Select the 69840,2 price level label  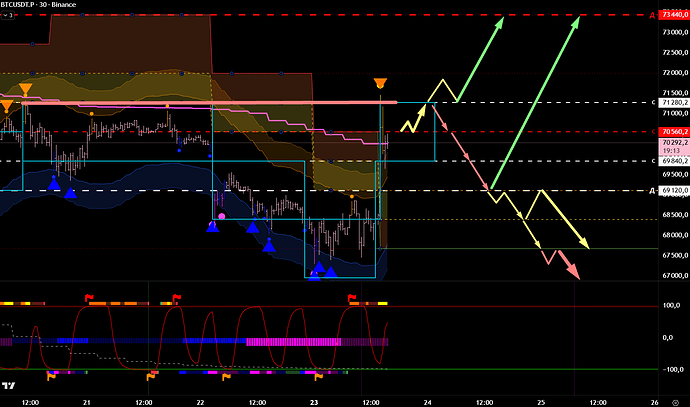[x=669, y=160]
